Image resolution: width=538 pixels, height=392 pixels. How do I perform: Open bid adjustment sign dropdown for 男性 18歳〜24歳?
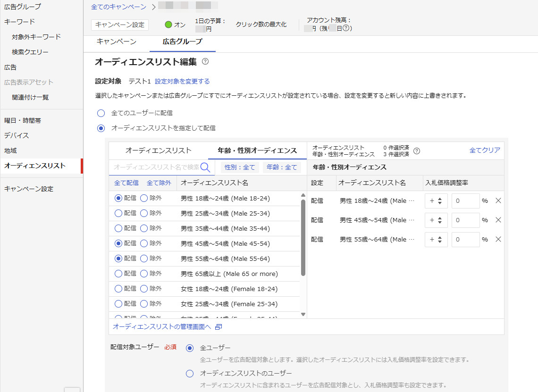point(436,201)
